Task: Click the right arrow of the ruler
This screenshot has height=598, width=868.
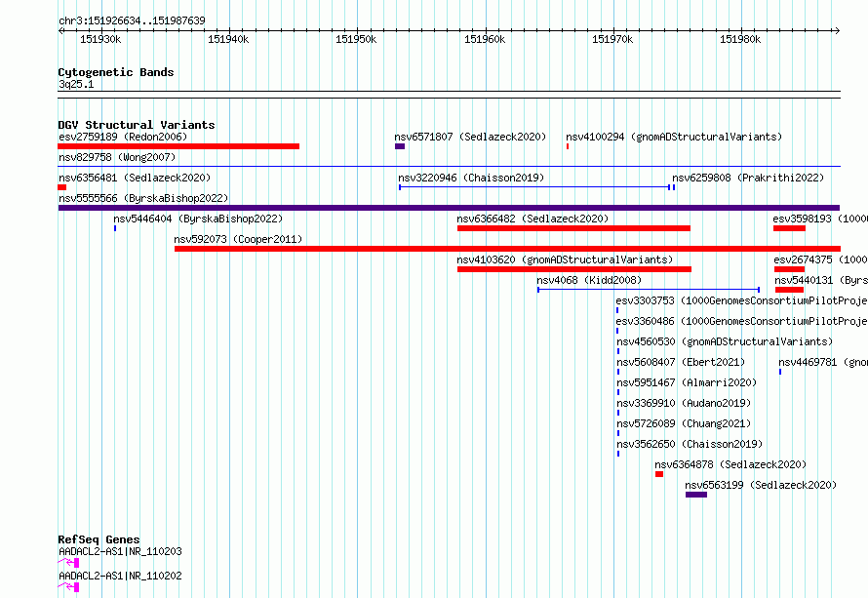Action: click(x=837, y=30)
